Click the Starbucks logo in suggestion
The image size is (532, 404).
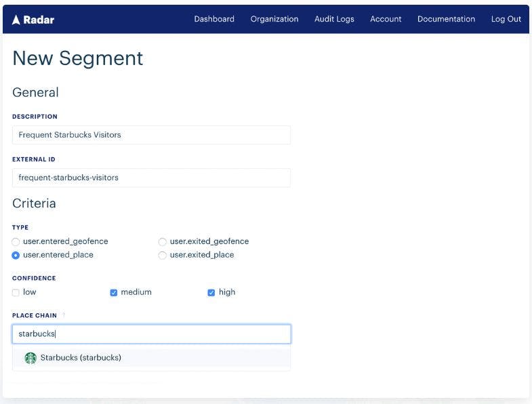point(30,358)
